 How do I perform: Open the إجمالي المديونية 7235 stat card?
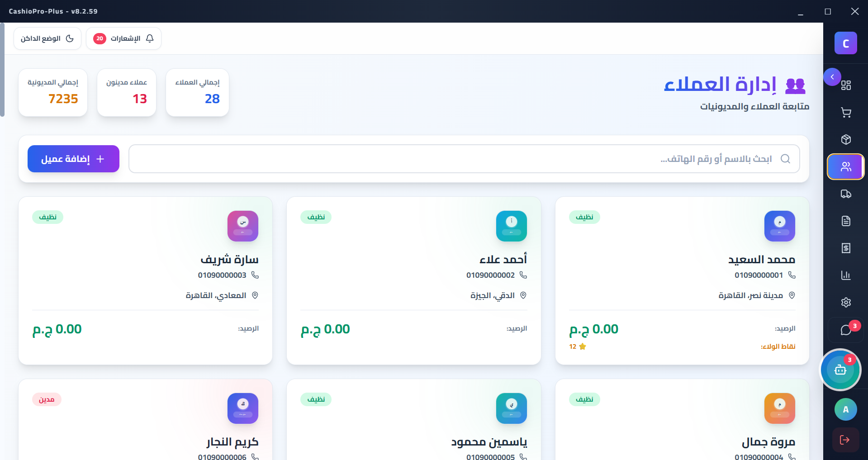(x=53, y=92)
